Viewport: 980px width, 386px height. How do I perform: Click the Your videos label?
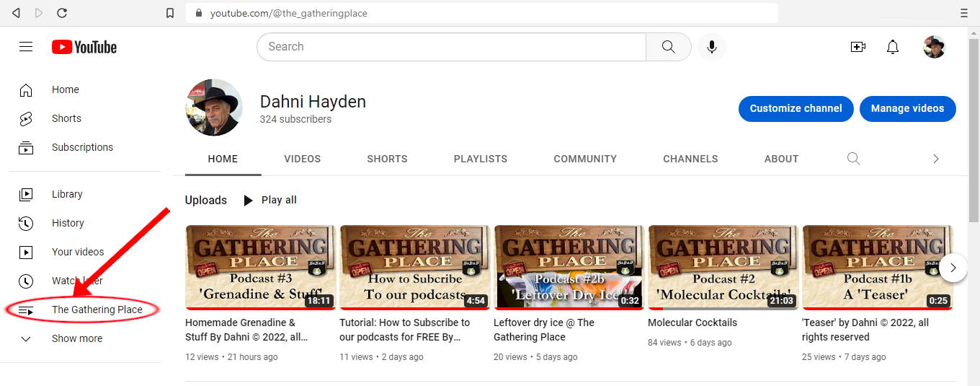click(x=78, y=252)
